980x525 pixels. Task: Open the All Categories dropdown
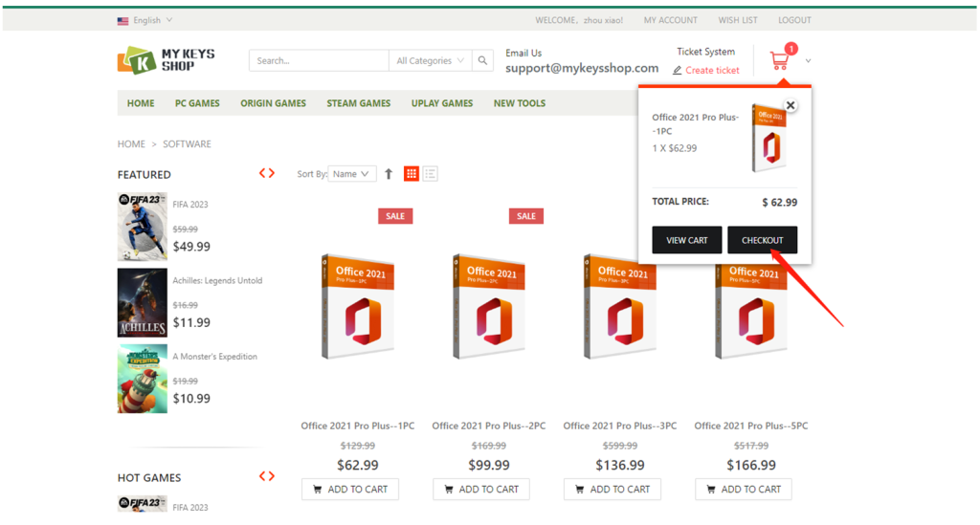[430, 60]
